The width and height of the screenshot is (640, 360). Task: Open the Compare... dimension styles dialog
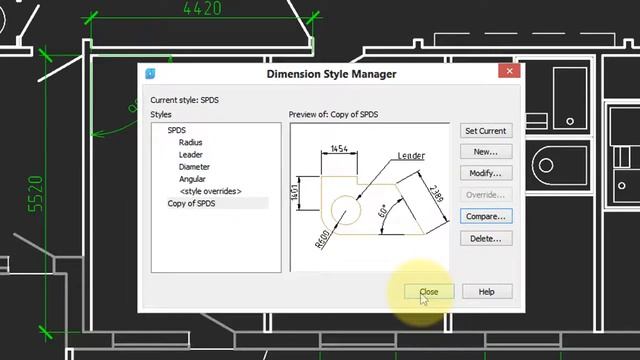pos(486,216)
